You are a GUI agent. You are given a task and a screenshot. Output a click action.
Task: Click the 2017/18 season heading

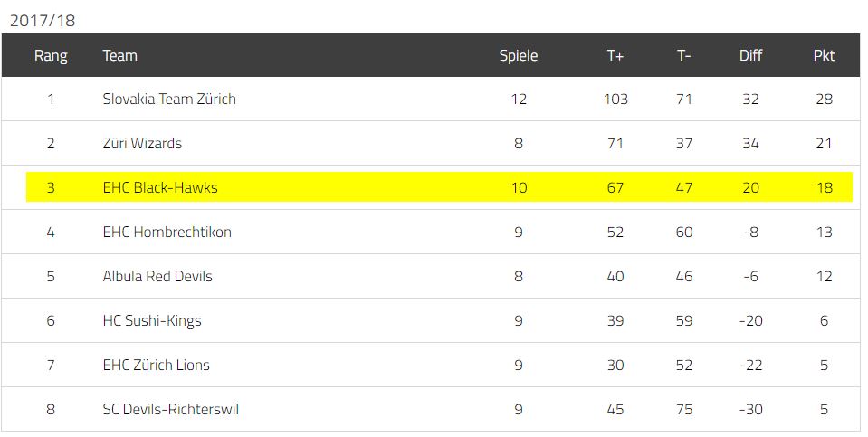click(43, 21)
